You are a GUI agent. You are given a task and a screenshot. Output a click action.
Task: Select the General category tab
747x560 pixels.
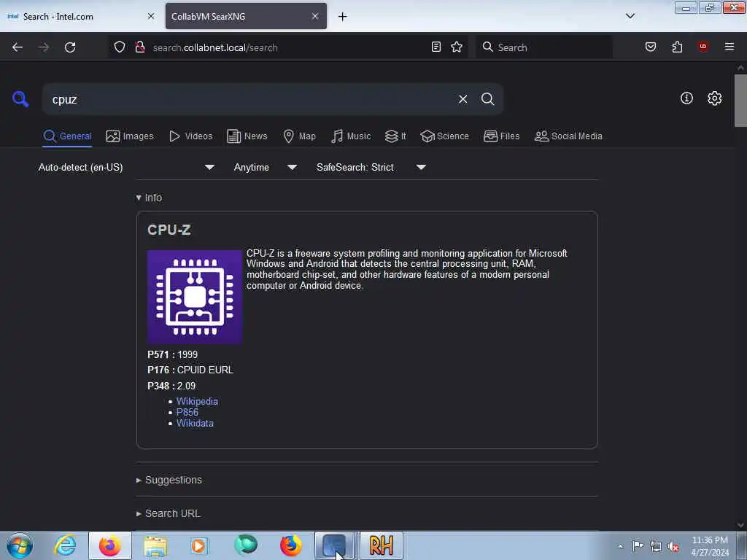(x=67, y=136)
